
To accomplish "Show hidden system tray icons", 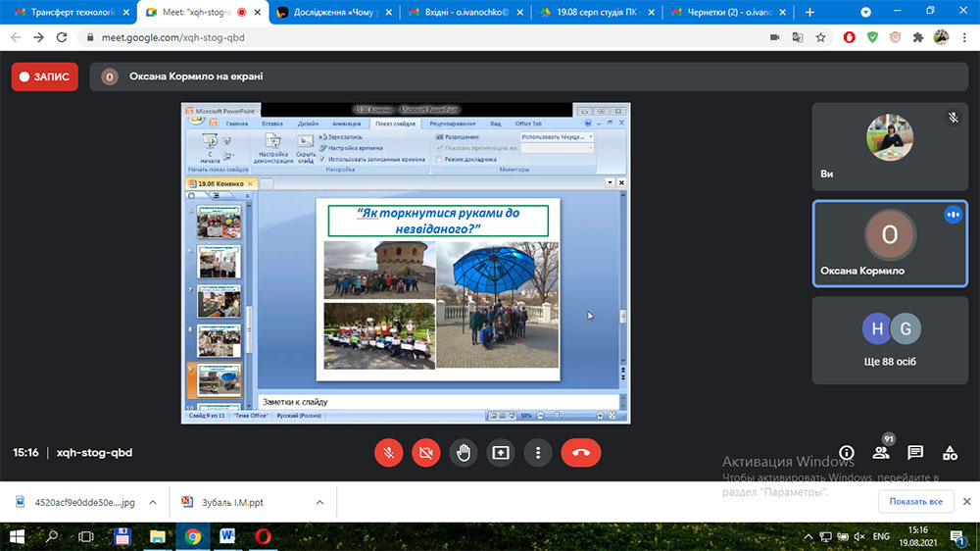I will [x=808, y=536].
